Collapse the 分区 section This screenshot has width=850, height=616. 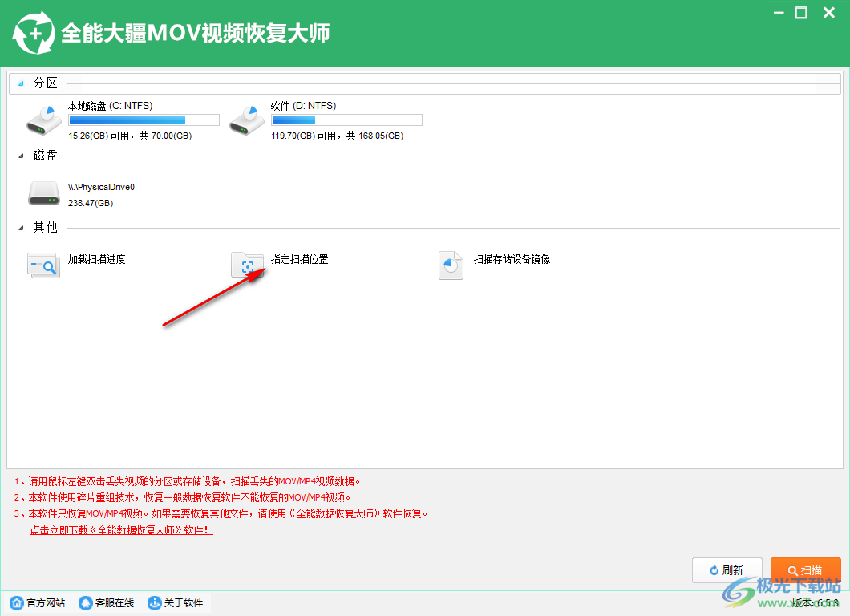coord(21,83)
